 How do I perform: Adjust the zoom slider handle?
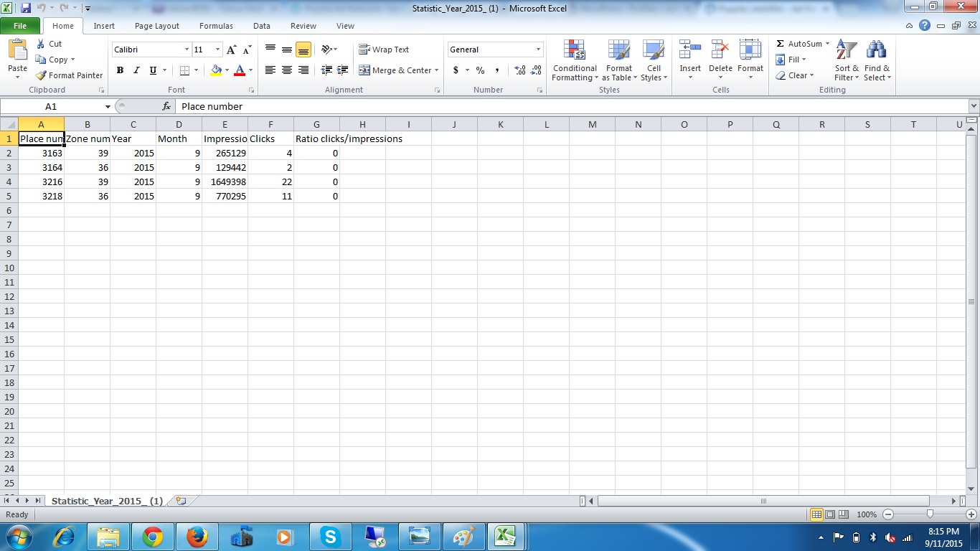[930, 514]
